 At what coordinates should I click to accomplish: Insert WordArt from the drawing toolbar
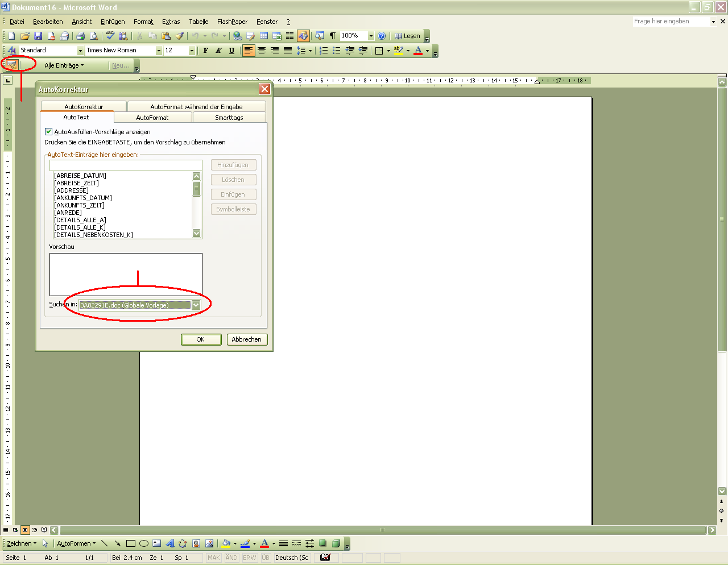click(169, 543)
